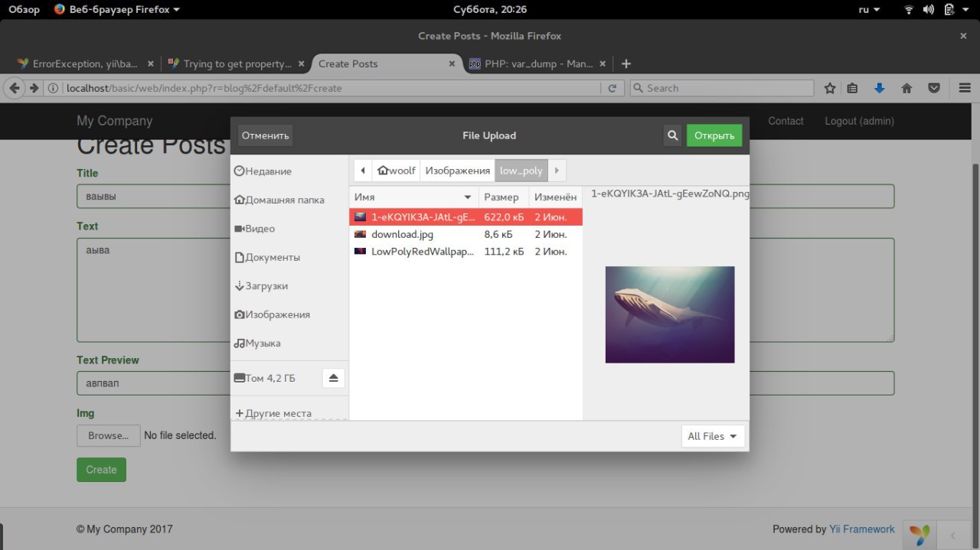The height and width of the screenshot is (550, 980).
Task: Select LowPolyRedWallpap... file row
Action: (x=465, y=251)
